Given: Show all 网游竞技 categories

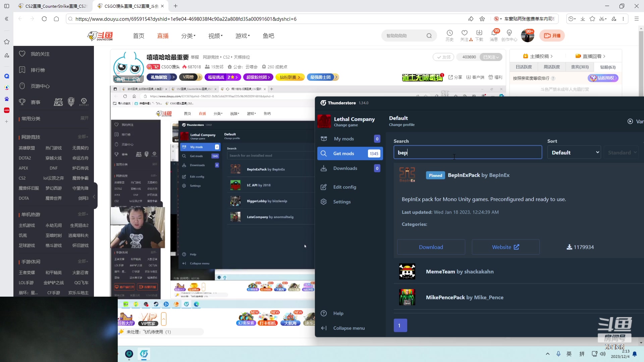Looking at the screenshot, I should click(x=83, y=137).
